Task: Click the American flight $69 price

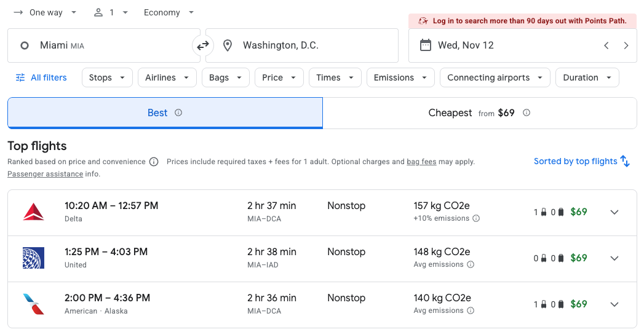Action: click(x=579, y=304)
